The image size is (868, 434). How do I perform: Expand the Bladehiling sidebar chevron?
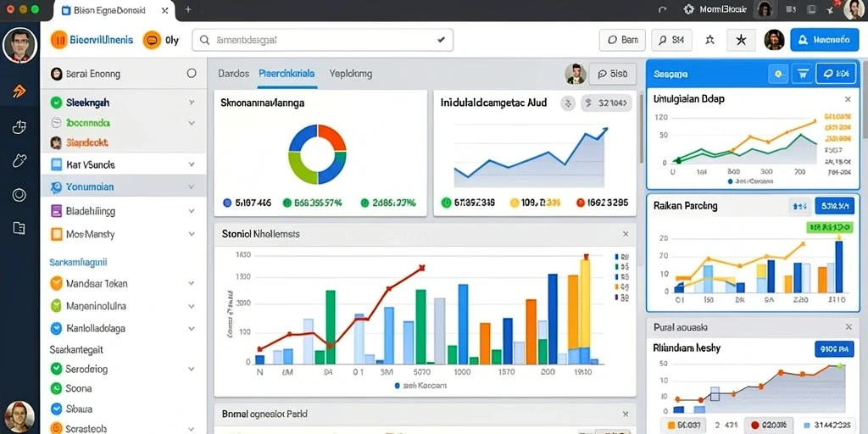coord(192,211)
